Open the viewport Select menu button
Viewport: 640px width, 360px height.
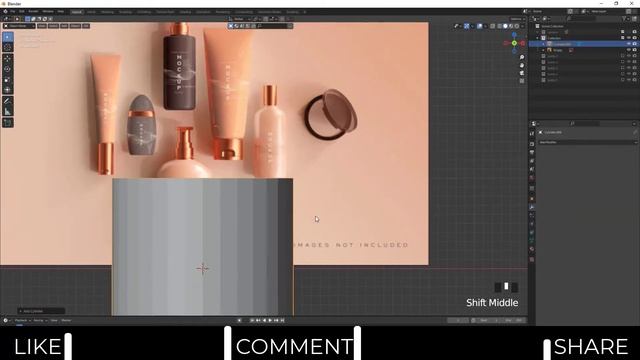[x=53, y=26]
